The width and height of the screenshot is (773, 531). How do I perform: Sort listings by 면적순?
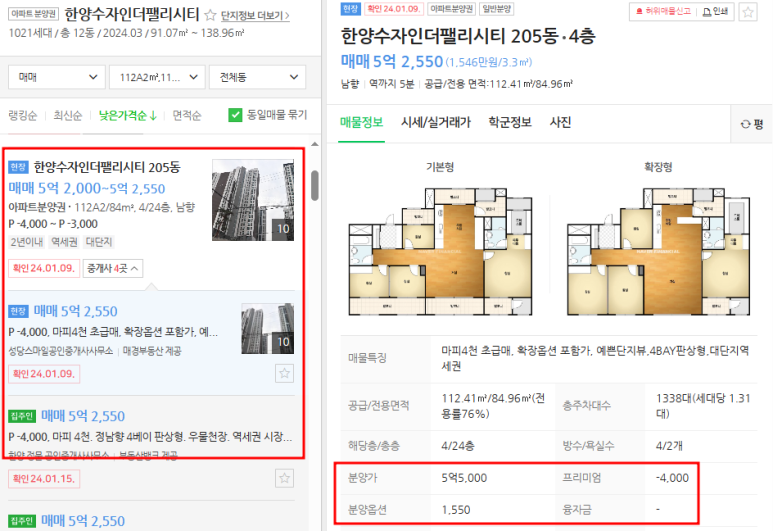(x=187, y=116)
